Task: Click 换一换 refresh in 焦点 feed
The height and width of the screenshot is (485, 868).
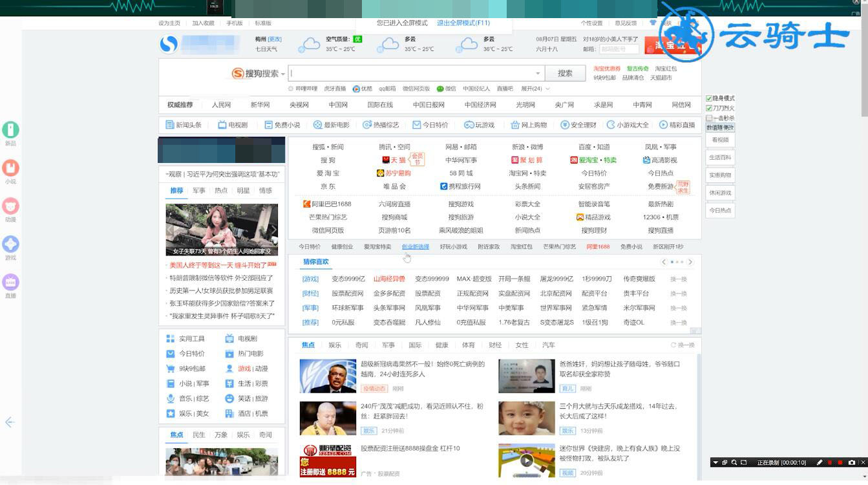Action: [683, 345]
